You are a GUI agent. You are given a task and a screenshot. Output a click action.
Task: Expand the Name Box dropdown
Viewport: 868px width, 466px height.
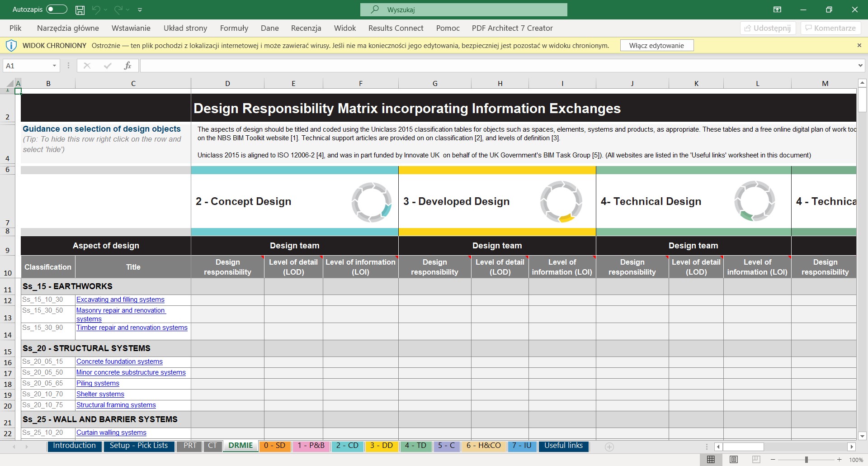click(x=54, y=66)
